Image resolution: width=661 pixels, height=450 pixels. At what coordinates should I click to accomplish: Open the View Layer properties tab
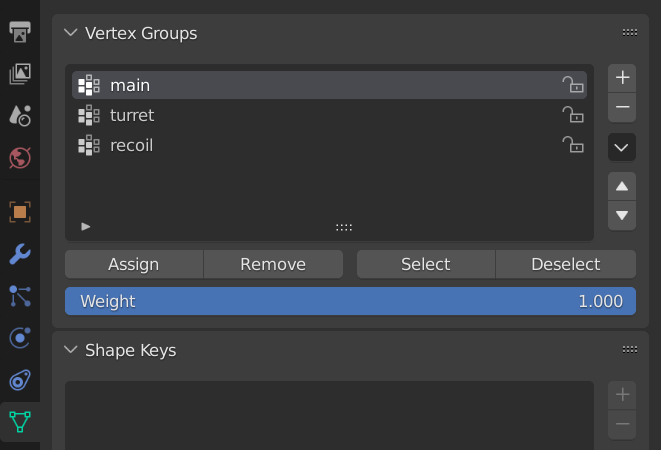click(x=20, y=74)
